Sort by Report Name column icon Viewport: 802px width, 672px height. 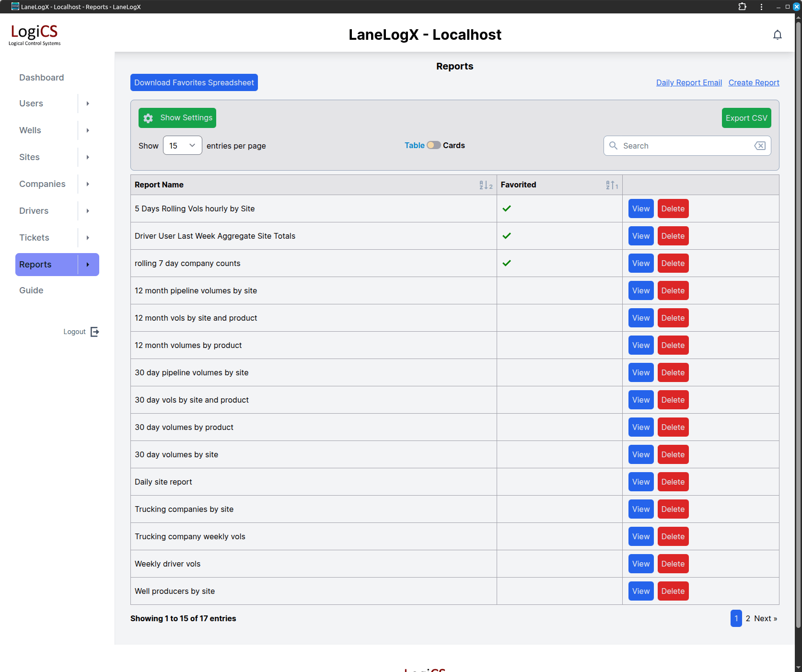pos(486,185)
